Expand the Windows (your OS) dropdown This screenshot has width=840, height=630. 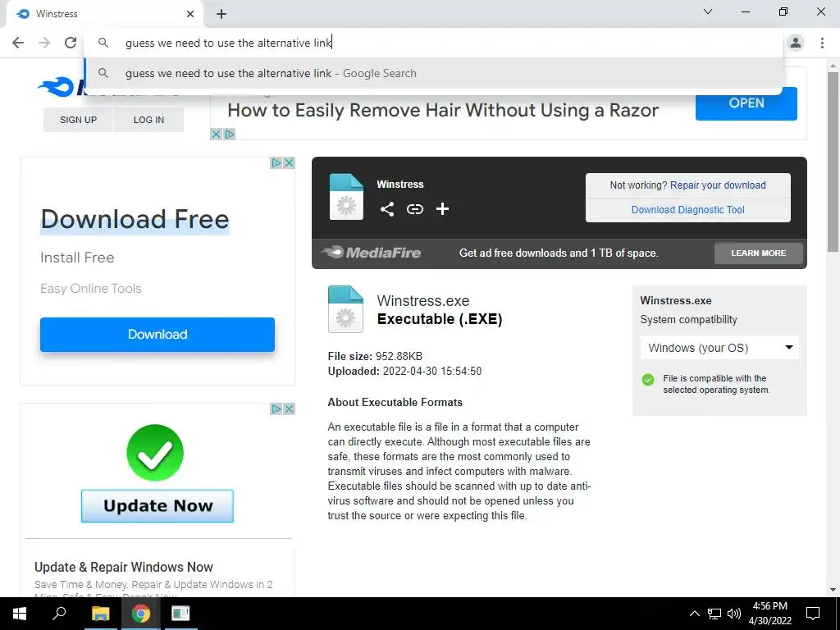click(719, 348)
